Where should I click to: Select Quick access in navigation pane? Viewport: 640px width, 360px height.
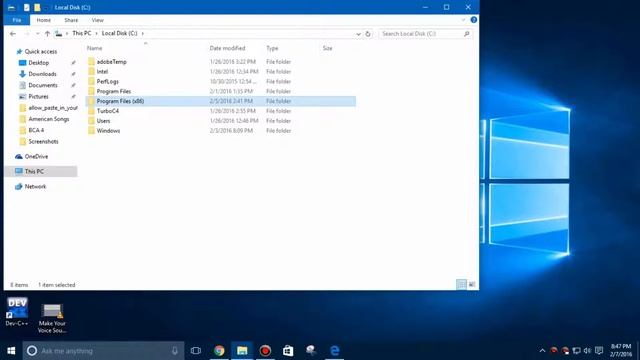[41, 51]
